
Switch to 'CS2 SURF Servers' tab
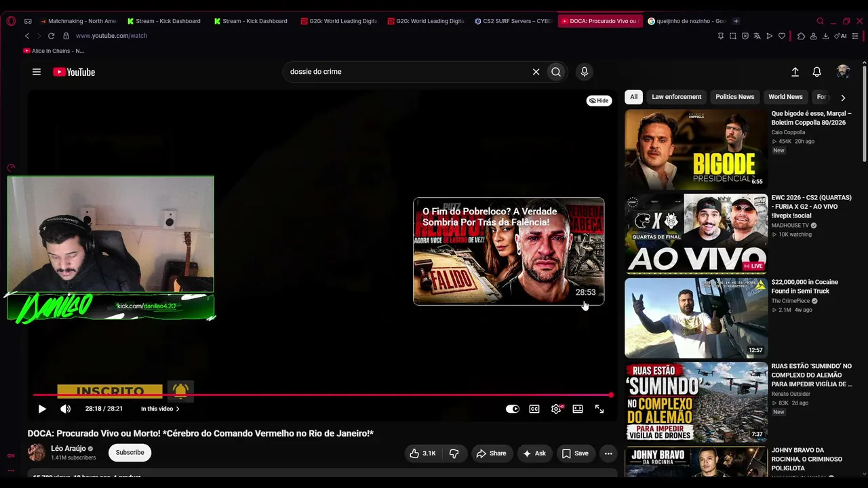pyautogui.click(x=513, y=21)
